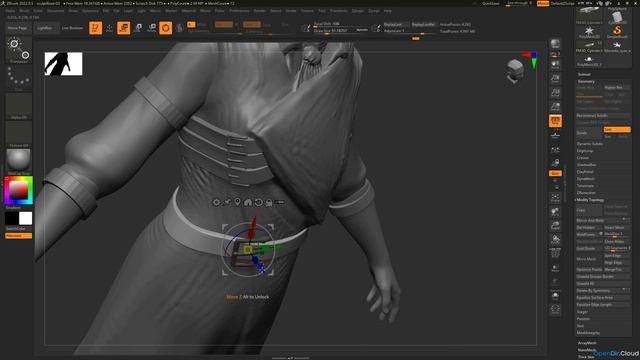640x360 pixels.
Task: Activate the Edit mode button
Action: click(x=95, y=28)
